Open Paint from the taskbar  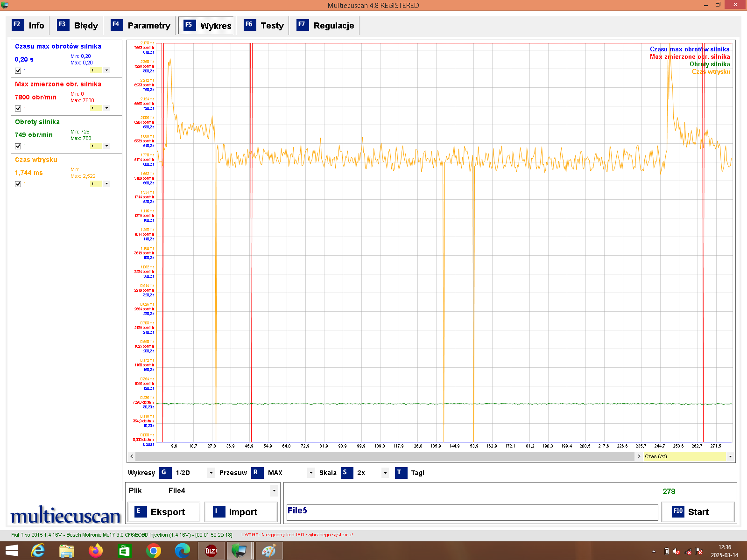point(269,551)
